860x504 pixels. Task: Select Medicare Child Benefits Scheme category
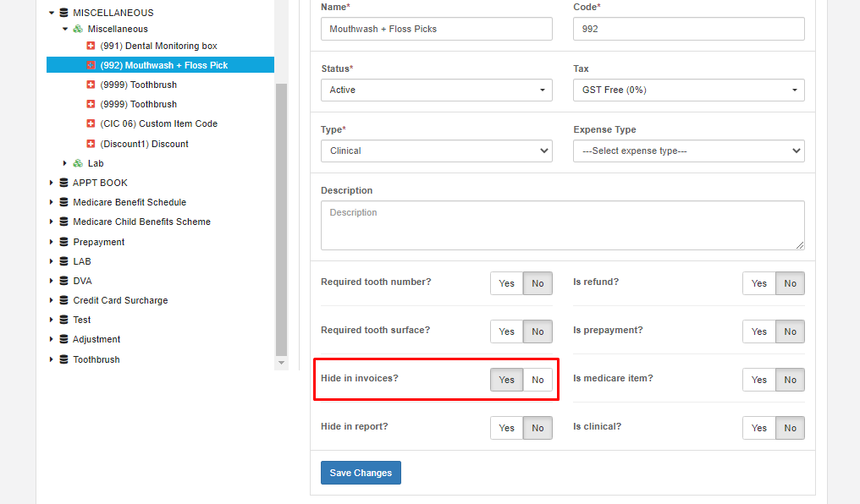click(x=141, y=222)
